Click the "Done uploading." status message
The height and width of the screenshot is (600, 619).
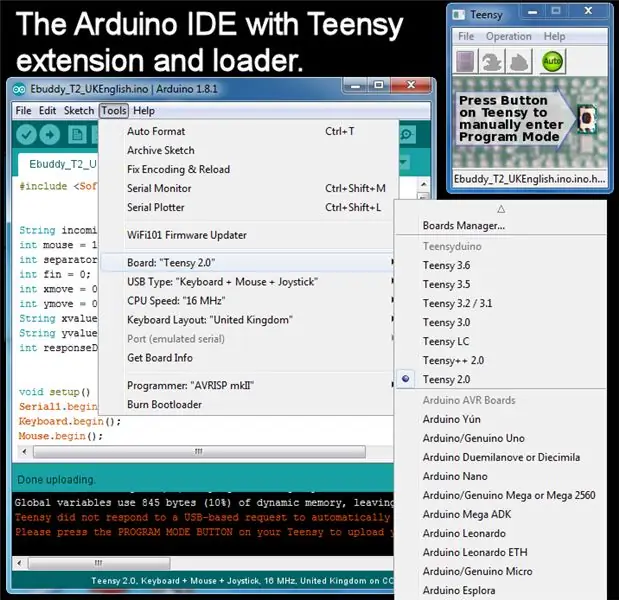tap(56, 480)
